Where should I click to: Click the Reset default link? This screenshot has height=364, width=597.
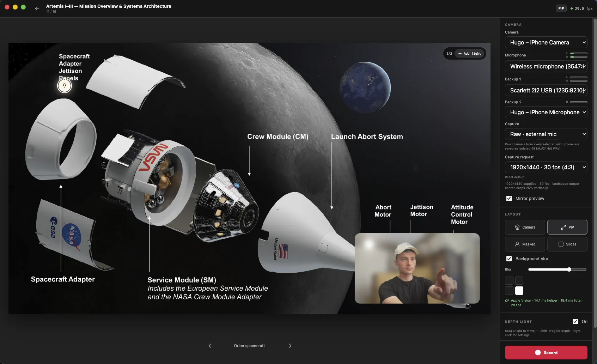[514, 177]
